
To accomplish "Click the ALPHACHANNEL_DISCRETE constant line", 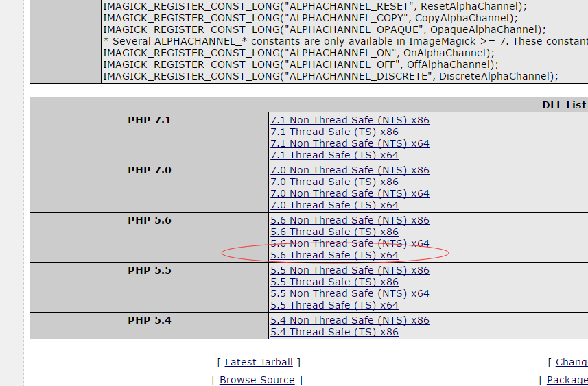I will tap(331, 76).
